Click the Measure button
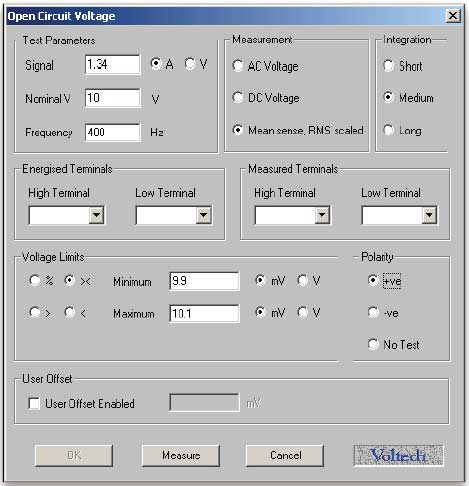 pyautogui.click(x=181, y=455)
